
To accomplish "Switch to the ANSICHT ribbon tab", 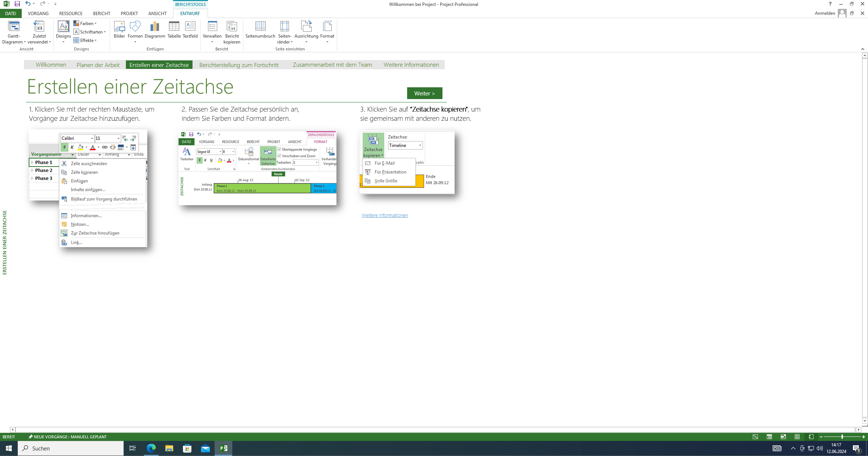I will point(158,13).
